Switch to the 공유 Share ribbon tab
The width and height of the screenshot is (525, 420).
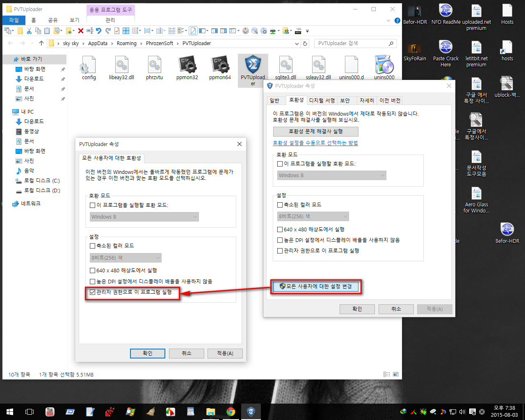[52, 20]
